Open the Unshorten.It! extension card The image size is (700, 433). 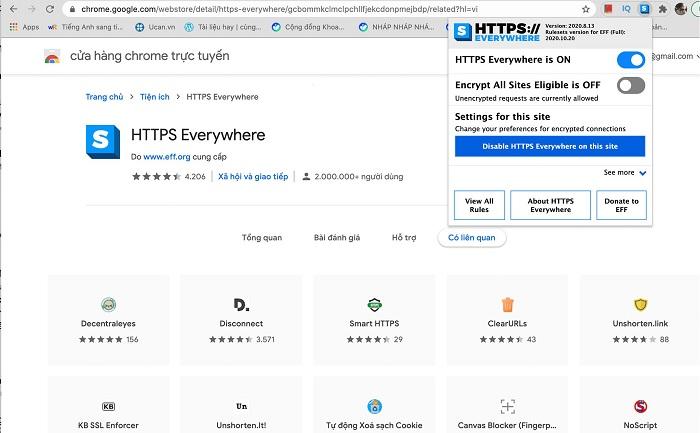tap(241, 404)
